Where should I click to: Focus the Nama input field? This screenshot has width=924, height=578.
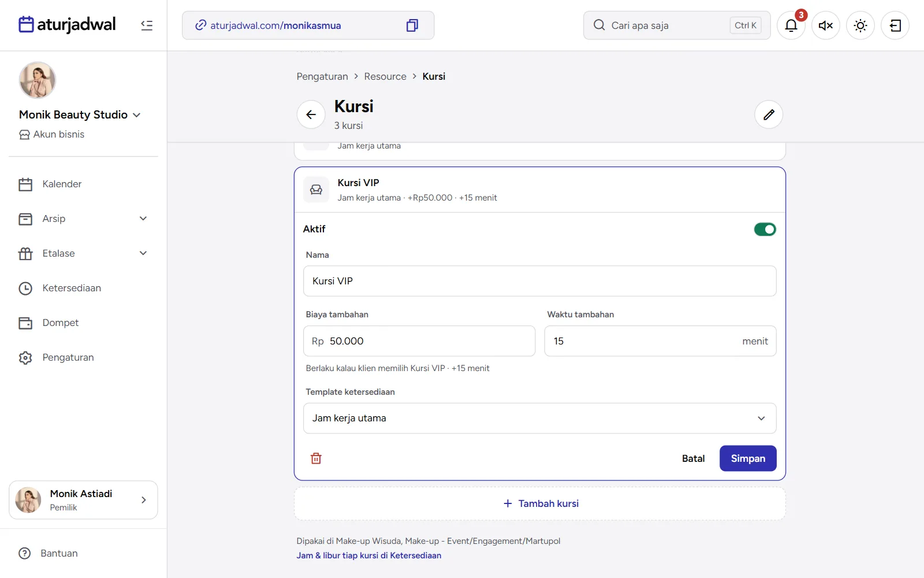pos(539,281)
